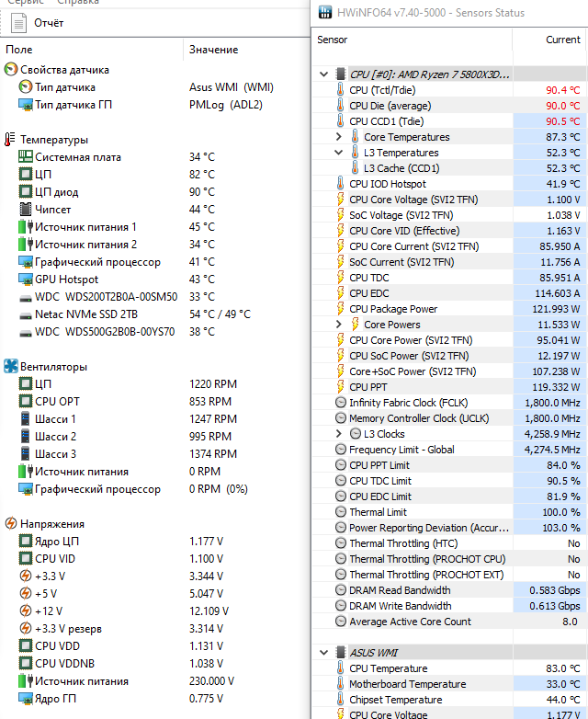This screenshot has width=588, height=719.
Task: Select the WDC WDS200T2B0A-00SM50 row
Action: (156, 297)
